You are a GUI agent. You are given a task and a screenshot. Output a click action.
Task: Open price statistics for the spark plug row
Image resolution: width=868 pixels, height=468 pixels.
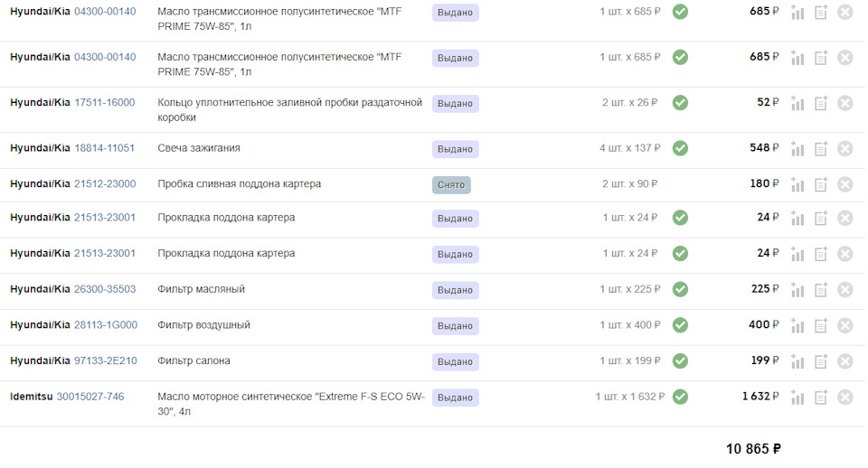click(x=797, y=149)
